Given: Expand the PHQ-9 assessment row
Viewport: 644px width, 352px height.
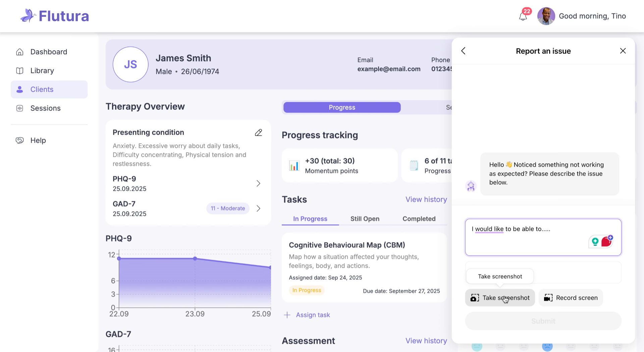Looking at the screenshot, I should [258, 184].
